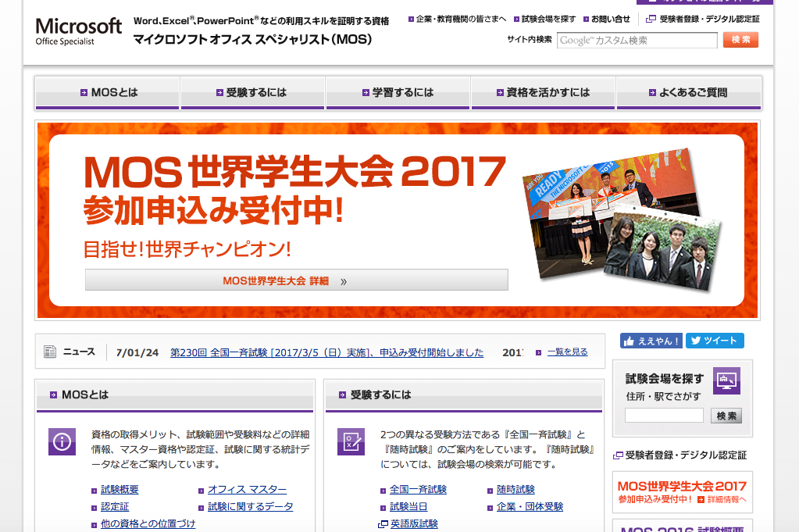Open the 資格を活かすには navigation tab
Screen dimensions: 799x532
coord(544,93)
